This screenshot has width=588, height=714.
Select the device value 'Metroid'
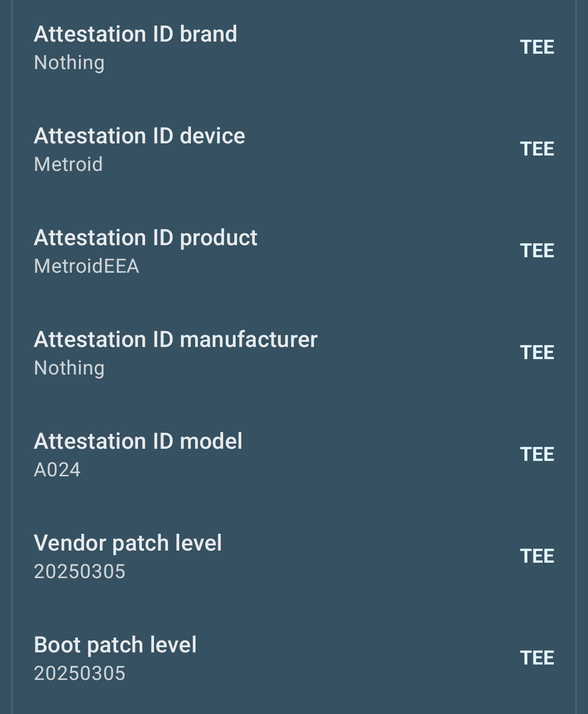click(68, 164)
